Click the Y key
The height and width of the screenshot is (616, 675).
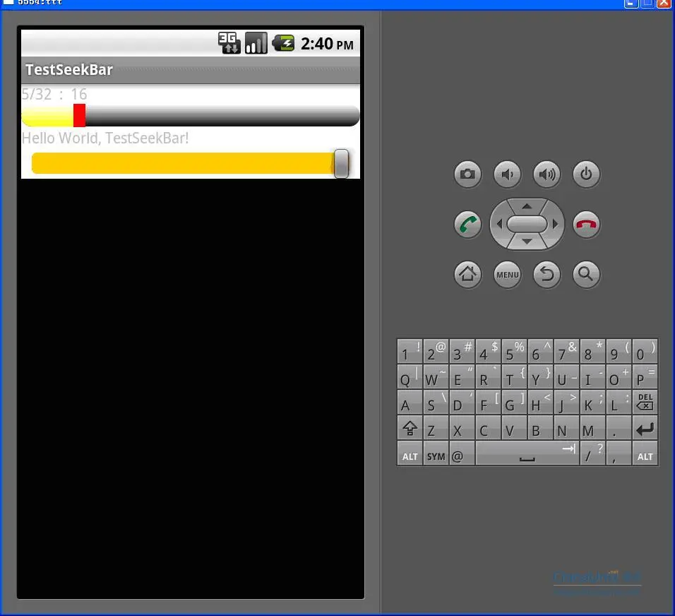point(540,377)
